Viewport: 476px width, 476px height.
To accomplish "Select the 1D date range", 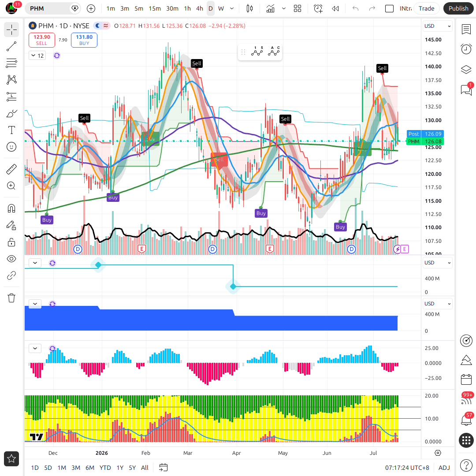I will click(x=35, y=468).
